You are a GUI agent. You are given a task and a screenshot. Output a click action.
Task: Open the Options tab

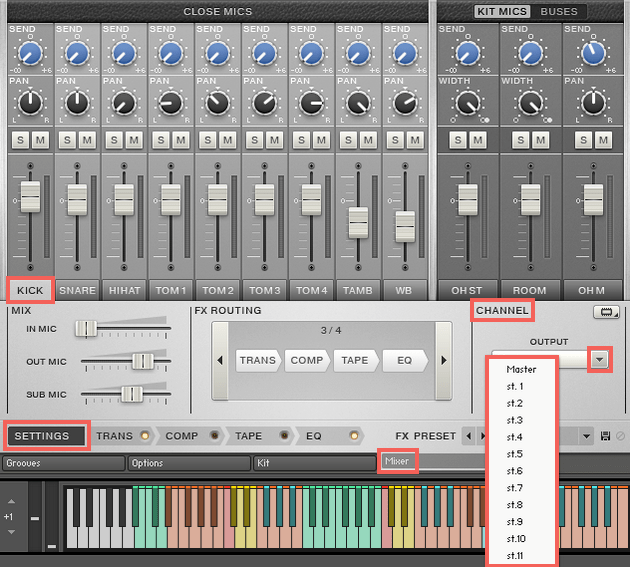[189, 463]
